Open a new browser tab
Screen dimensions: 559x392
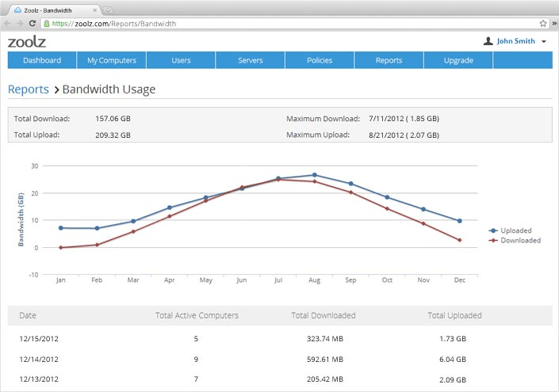click(x=107, y=10)
